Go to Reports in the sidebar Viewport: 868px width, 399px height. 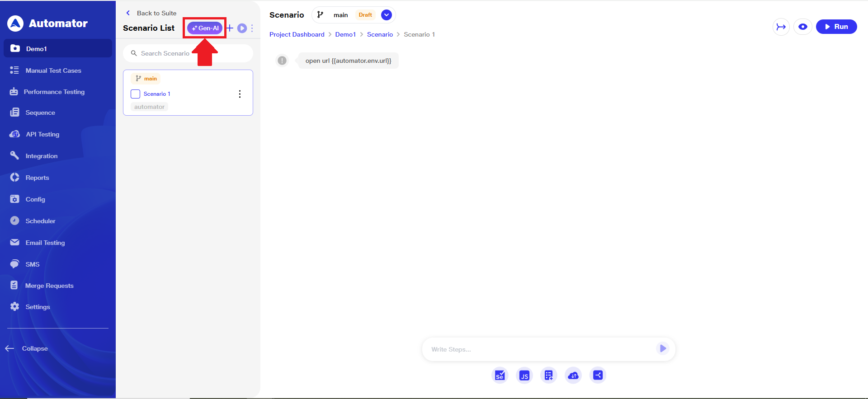coord(37,178)
